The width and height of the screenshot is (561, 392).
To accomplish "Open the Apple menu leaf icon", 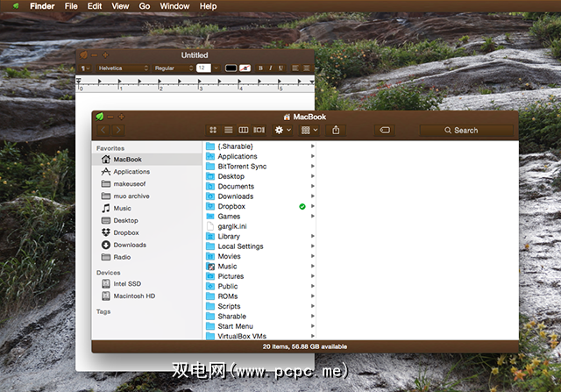I will [x=16, y=6].
